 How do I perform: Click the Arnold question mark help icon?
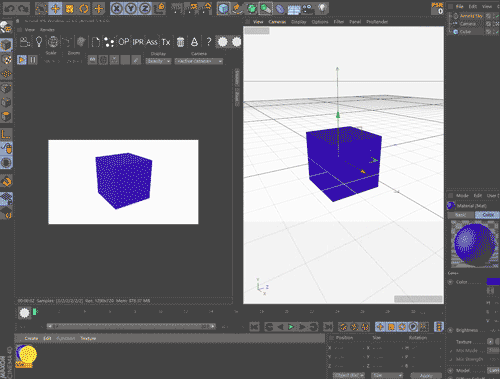pyautogui.click(x=209, y=42)
